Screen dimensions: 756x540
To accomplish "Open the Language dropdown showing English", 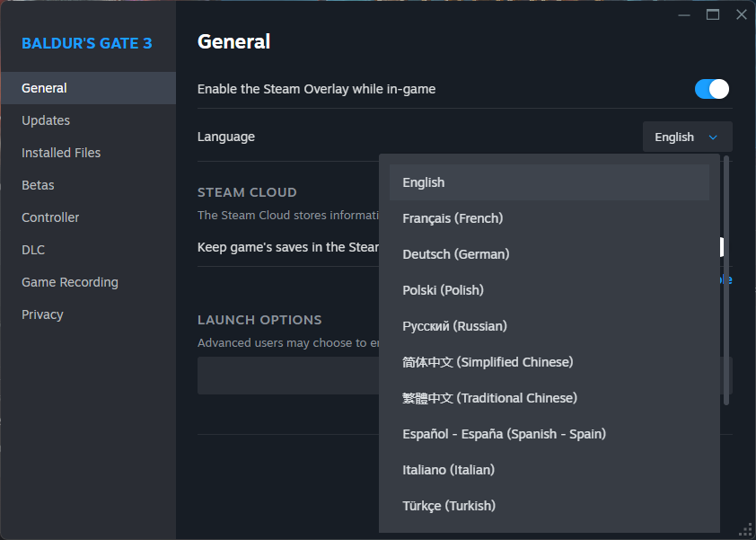I will 688,137.
